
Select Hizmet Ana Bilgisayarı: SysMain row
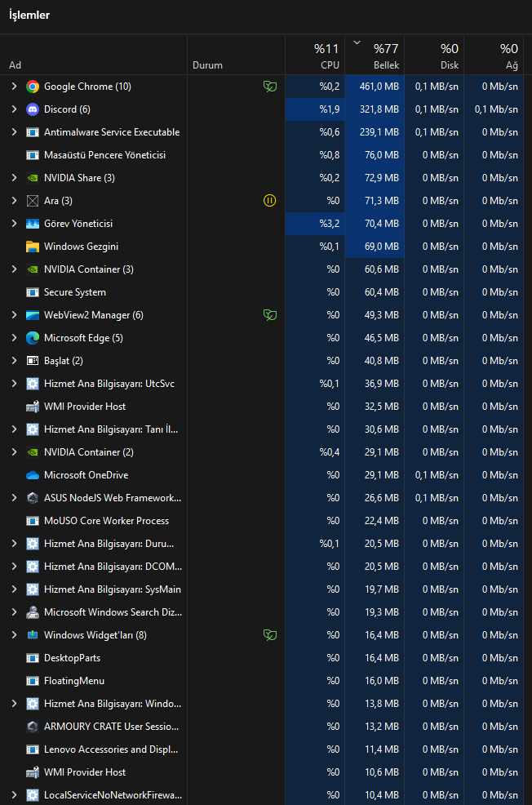pyautogui.click(x=262, y=589)
